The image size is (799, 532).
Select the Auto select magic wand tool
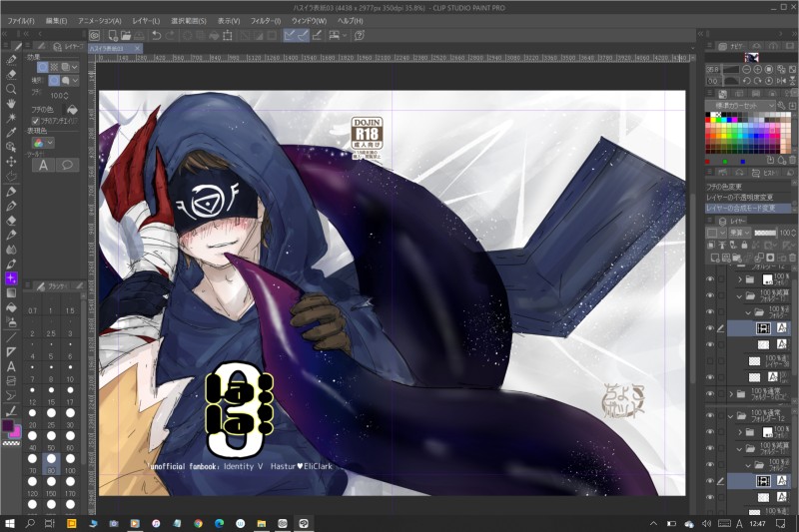point(11,118)
